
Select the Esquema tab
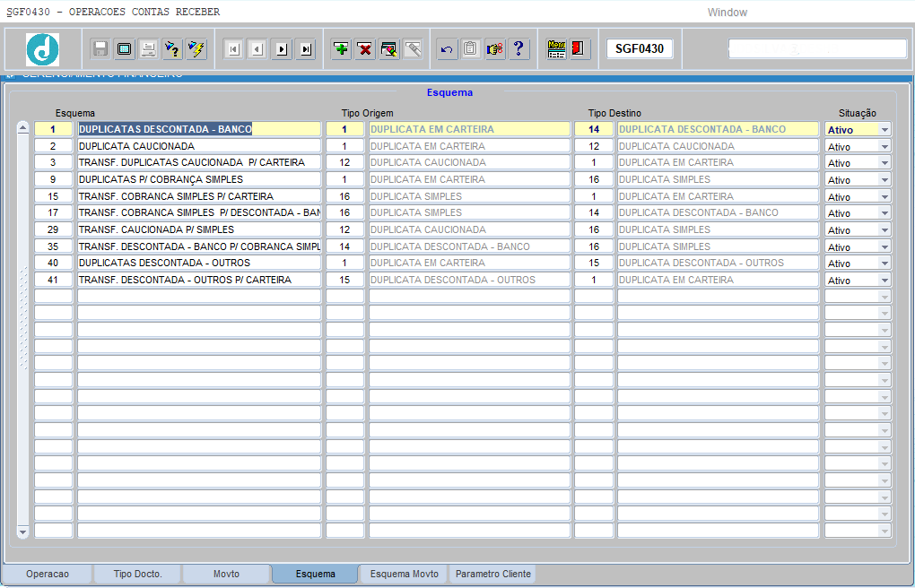pyautogui.click(x=315, y=574)
